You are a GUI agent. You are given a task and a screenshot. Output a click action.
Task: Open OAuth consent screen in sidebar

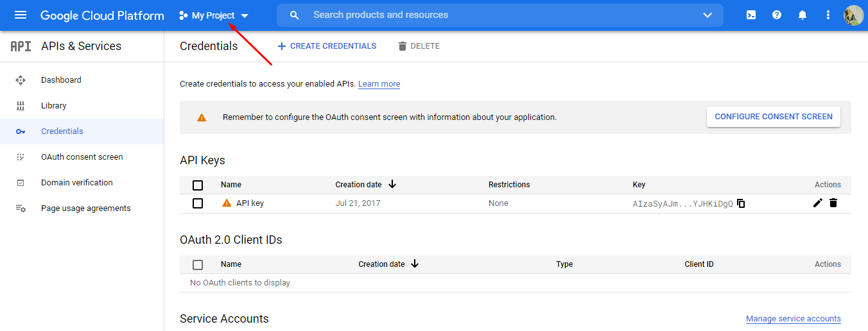click(82, 157)
